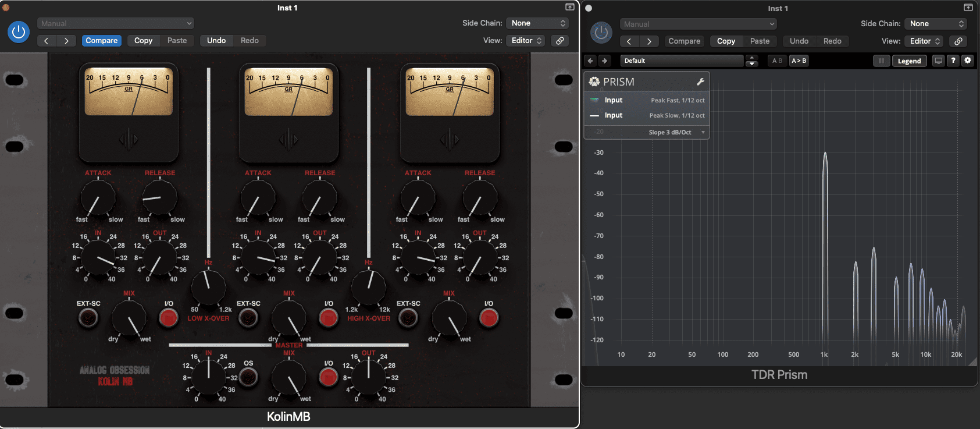
Task: Click the A > B copy button
Action: point(799,61)
